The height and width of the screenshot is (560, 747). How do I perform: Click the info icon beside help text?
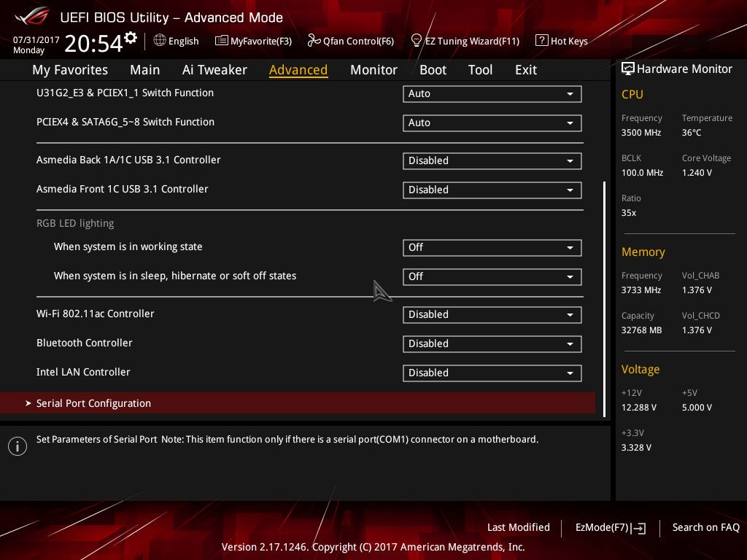click(x=18, y=446)
